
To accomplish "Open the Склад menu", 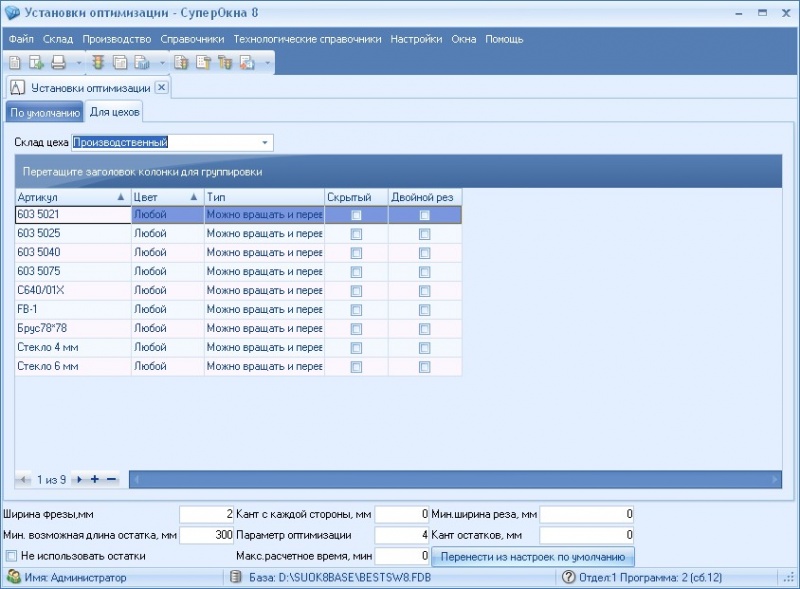I will click(x=58, y=39).
